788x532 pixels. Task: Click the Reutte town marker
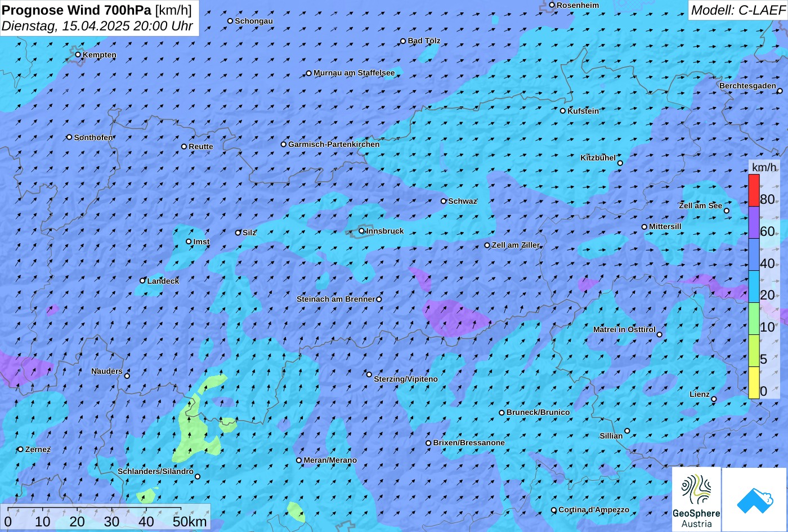184,146
